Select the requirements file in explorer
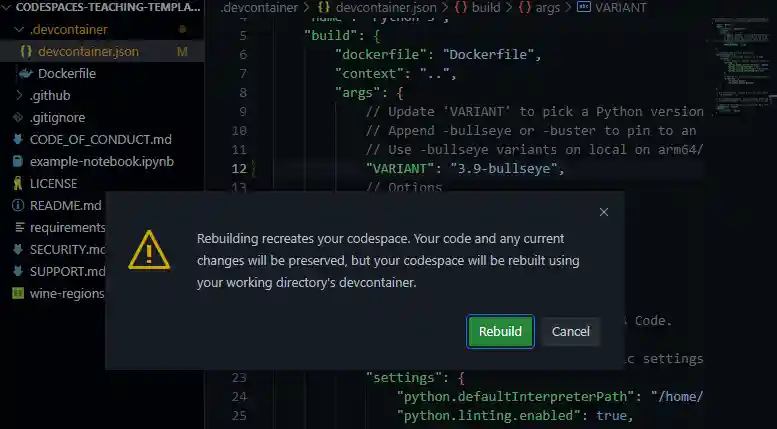Screen dimensions: 777x429 [67, 227]
